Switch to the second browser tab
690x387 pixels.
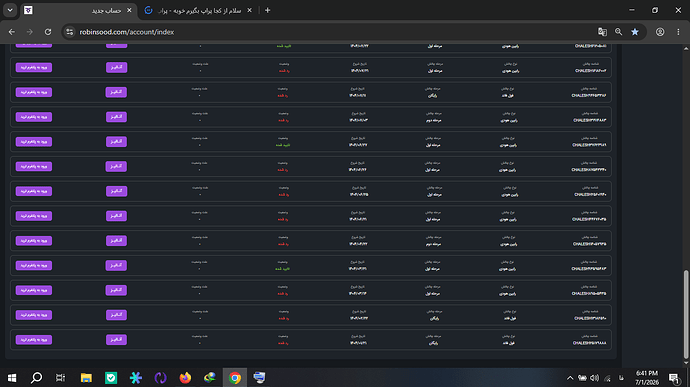[199, 10]
